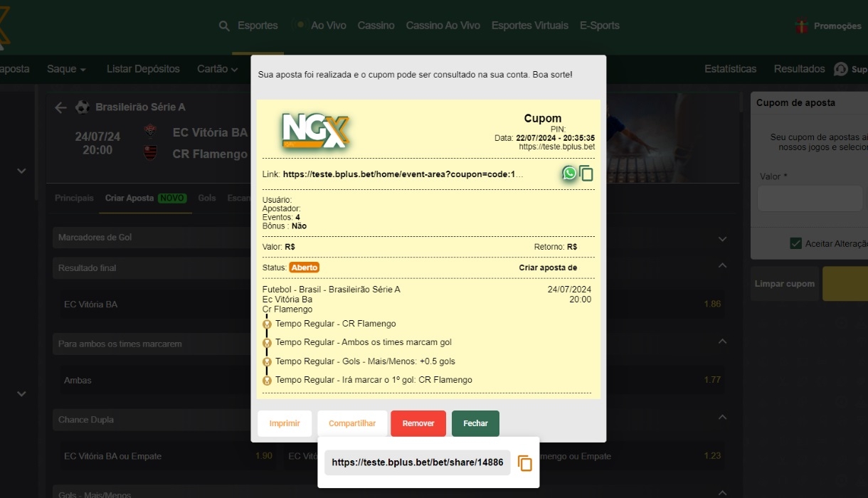Screen dimensions: 868x498
Task: Open the Cassino Ao Vivo menu
Action: click(x=443, y=26)
